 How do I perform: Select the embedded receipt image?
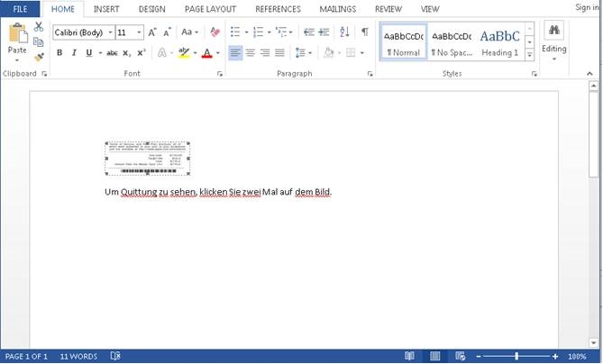click(148, 159)
